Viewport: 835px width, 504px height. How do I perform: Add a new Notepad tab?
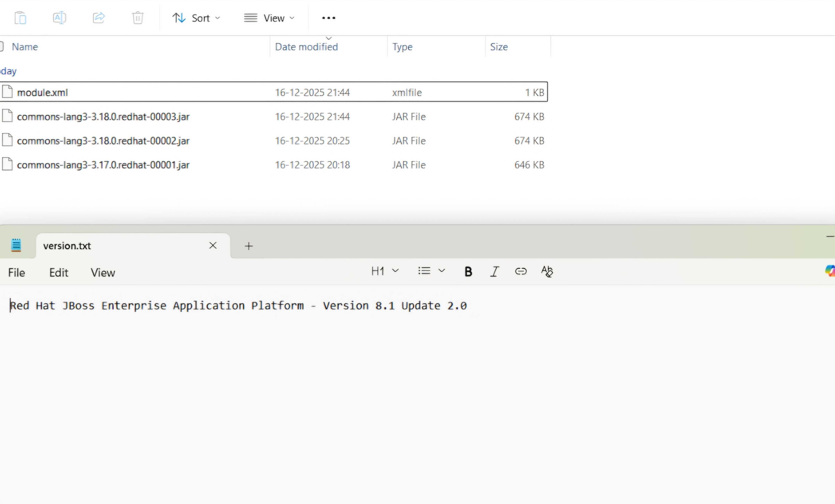pyautogui.click(x=249, y=246)
